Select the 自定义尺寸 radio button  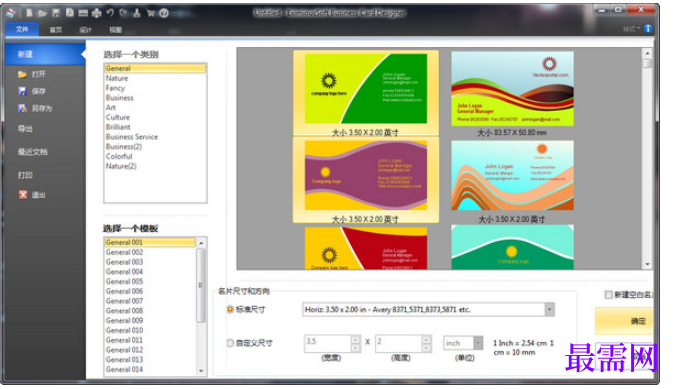click(230, 343)
